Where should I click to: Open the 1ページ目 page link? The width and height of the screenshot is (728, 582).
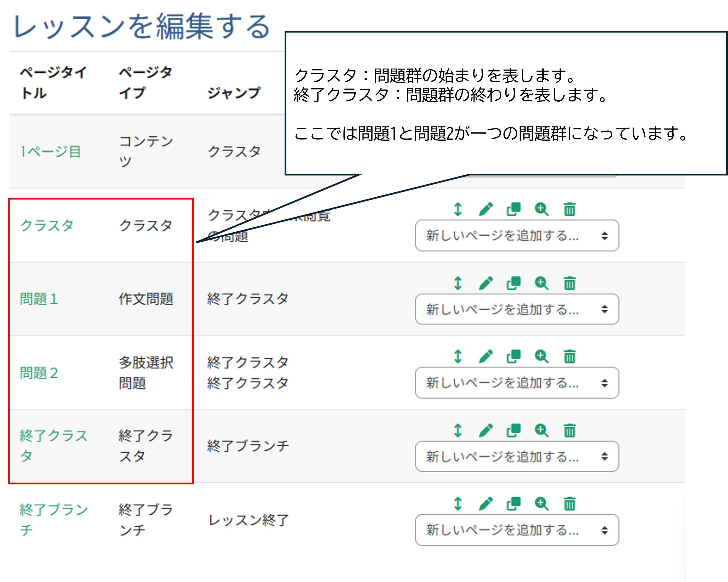tap(51, 151)
